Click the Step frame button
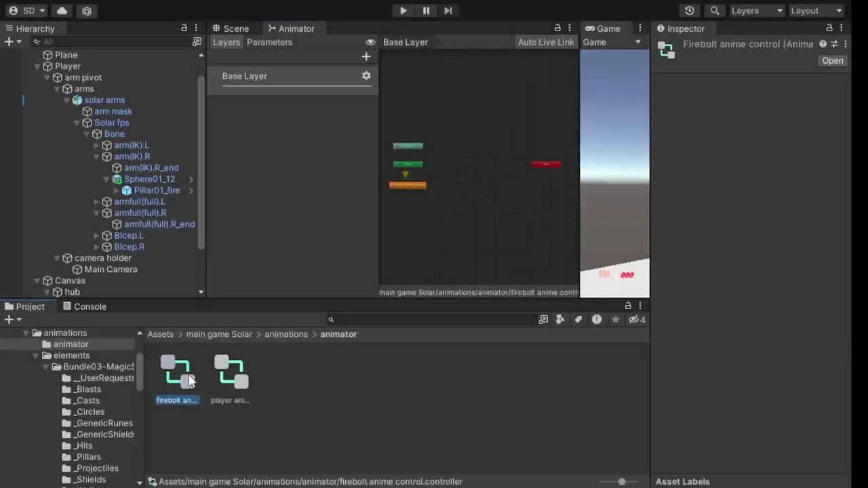Viewport: 868px width, 488px height. click(448, 11)
